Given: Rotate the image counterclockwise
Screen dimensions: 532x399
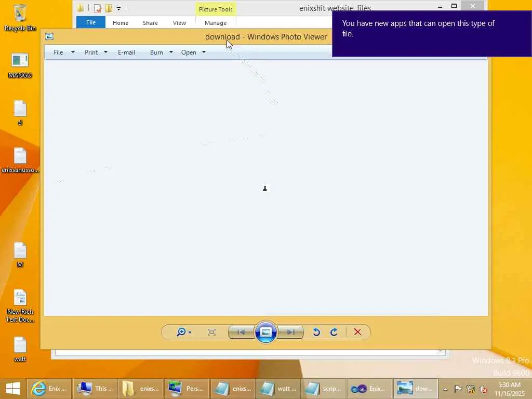Looking at the screenshot, I should [x=316, y=332].
